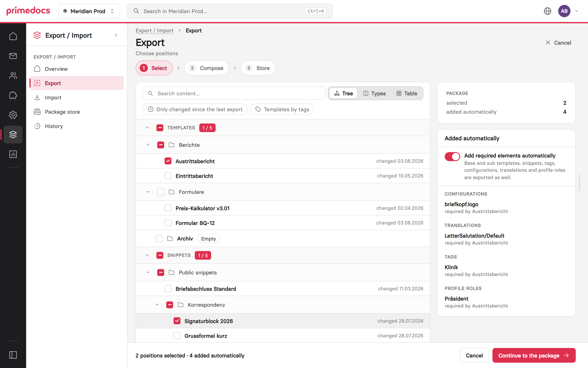Open the puzzle-piece extensions icon in the sidebar

[13, 95]
